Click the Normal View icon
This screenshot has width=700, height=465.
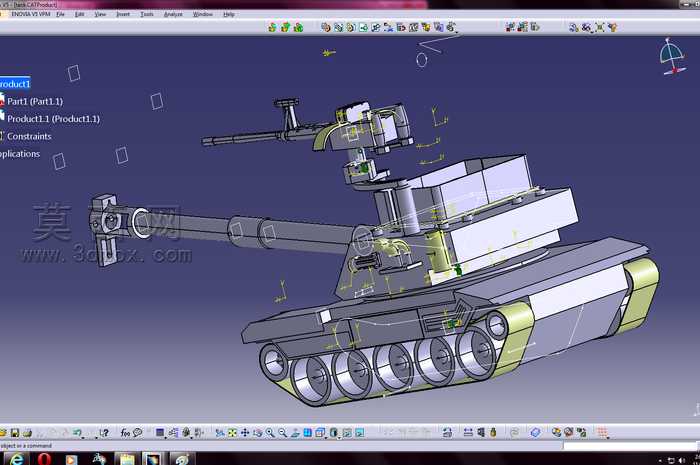pyautogui.click(x=295, y=432)
